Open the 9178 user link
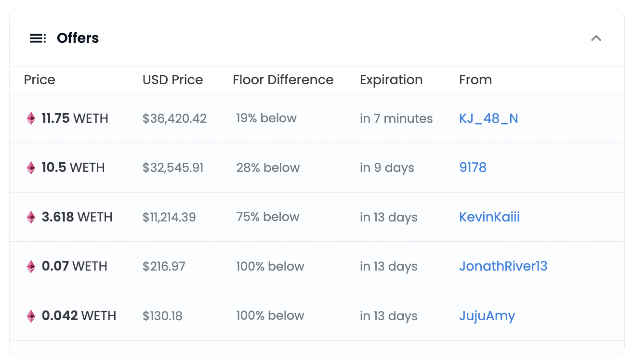Viewport: 633px width, 364px height. 473,168
